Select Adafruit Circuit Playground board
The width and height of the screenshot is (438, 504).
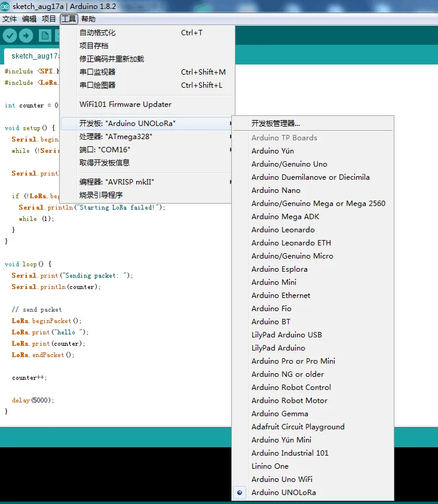click(313, 427)
